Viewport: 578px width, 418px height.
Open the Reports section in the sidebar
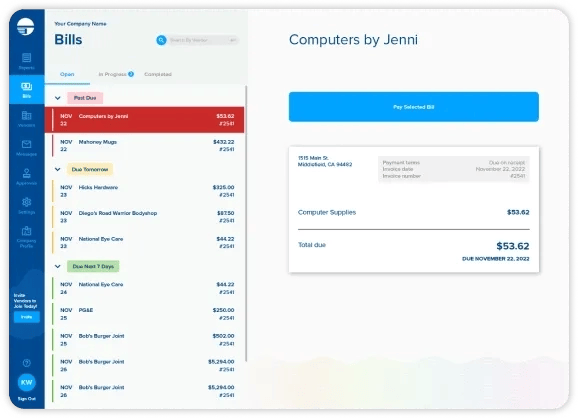[27, 61]
